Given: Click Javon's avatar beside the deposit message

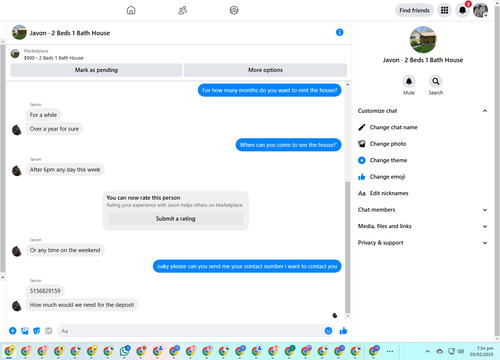Looking at the screenshot, I should (17, 305).
